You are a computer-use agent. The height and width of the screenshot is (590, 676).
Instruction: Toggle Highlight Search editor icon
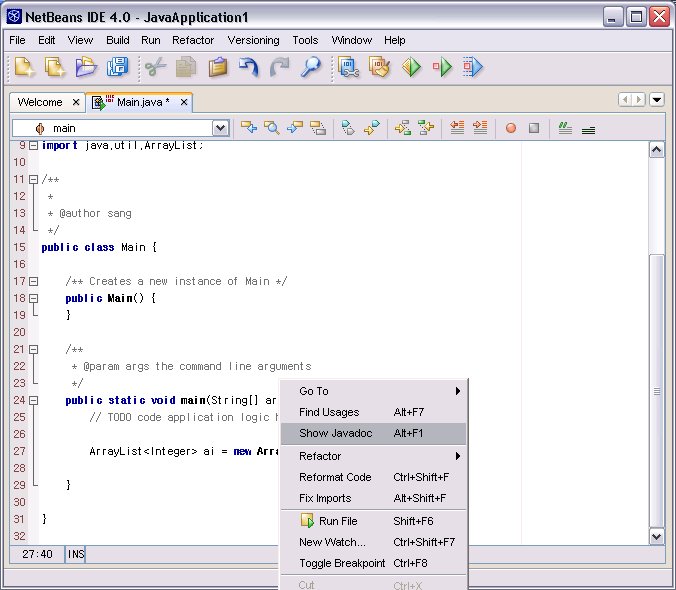(318, 128)
